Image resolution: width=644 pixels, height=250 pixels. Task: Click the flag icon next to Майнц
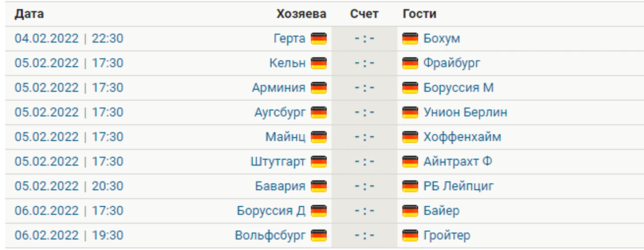(318, 137)
